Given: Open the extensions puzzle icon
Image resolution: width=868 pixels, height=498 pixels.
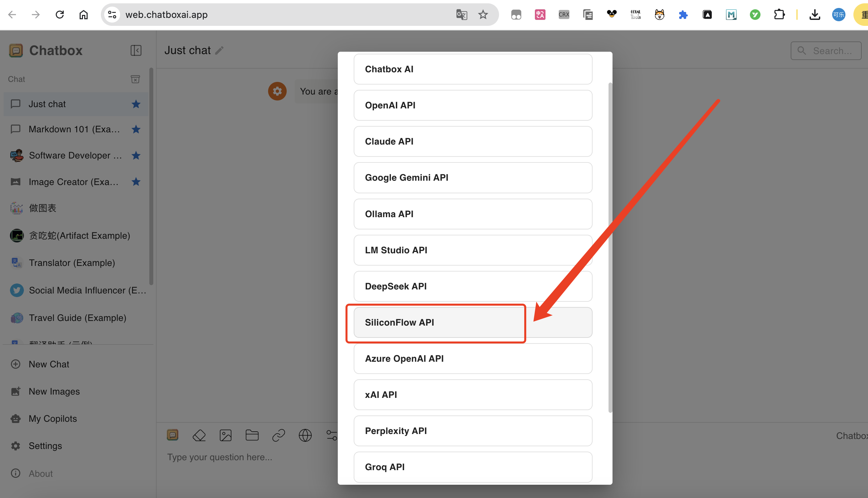Looking at the screenshot, I should click(x=779, y=15).
